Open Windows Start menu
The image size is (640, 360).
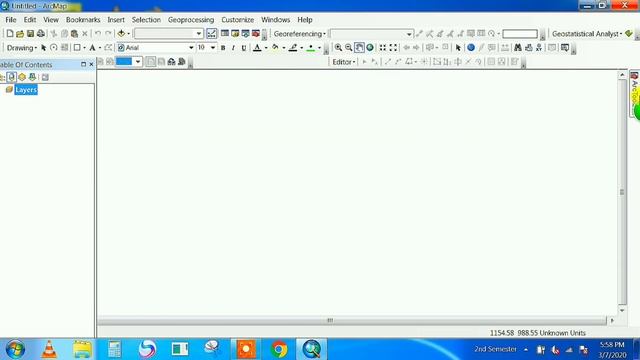pos(15,349)
